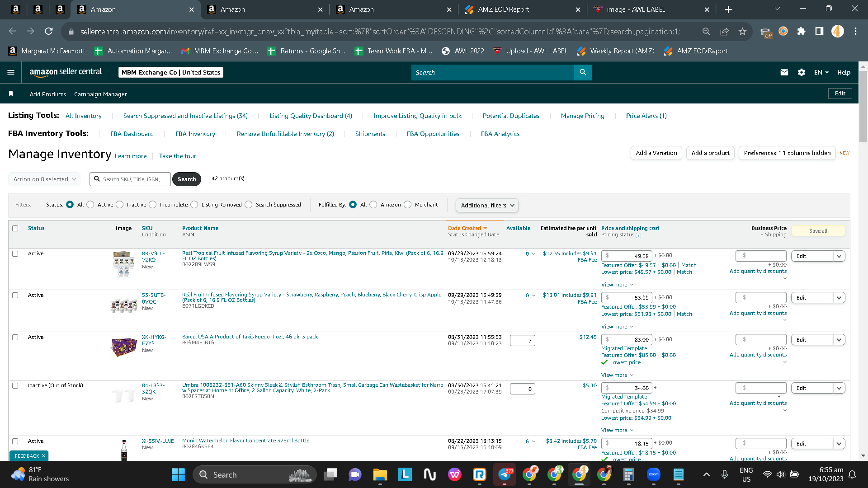
Task: Close the FEEDBACK tab with its X
Action: point(43,456)
